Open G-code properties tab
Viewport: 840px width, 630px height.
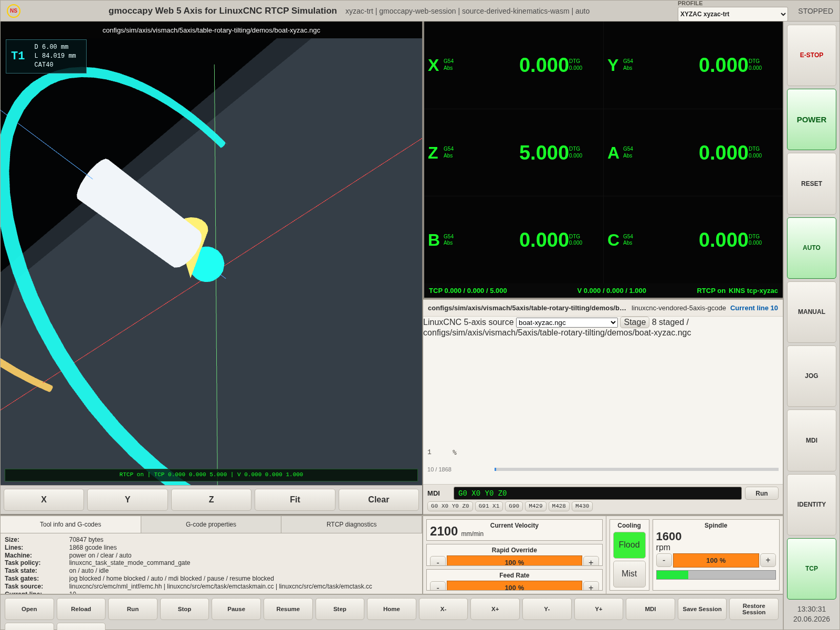[211, 524]
